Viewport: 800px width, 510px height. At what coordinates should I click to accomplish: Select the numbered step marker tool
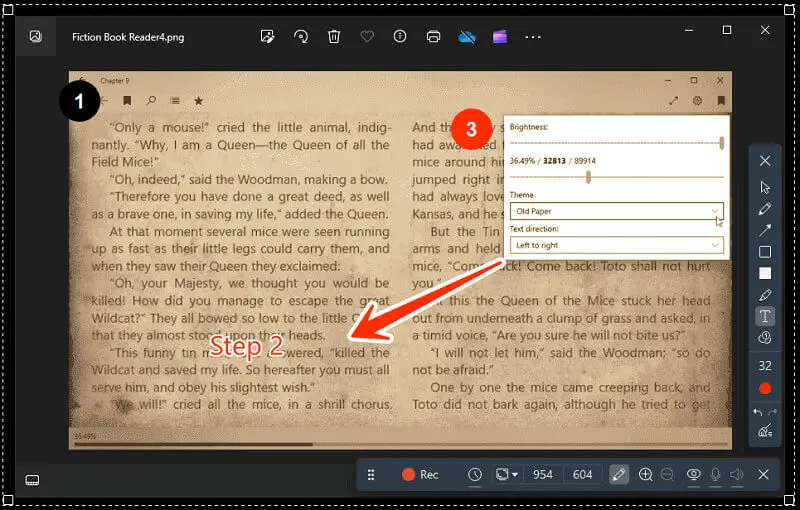[x=765, y=338]
